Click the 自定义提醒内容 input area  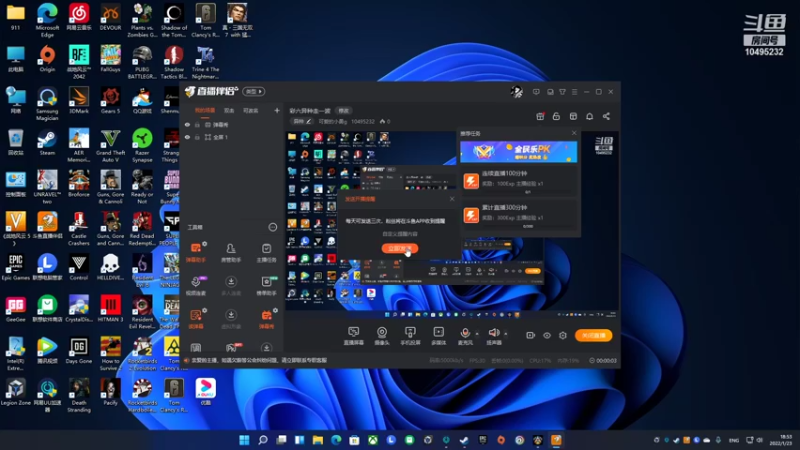400,234
